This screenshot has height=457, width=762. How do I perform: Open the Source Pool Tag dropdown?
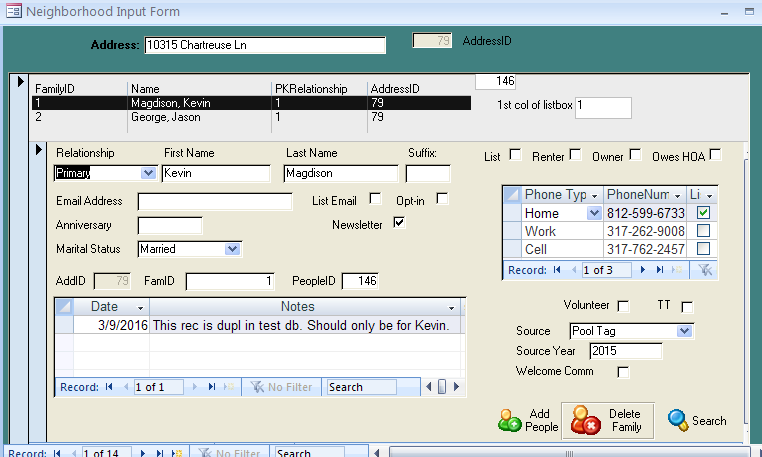pos(684,331)
